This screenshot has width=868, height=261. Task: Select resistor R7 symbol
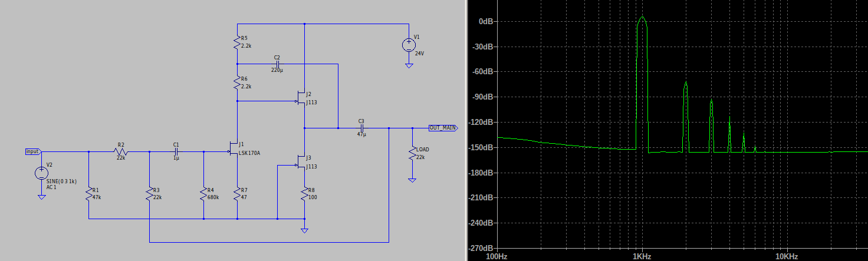tap(237, 194)
